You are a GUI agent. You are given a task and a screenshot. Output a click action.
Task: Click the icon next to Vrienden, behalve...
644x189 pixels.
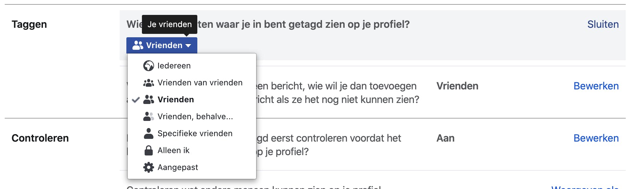pyautogui.click(x=148, y=117)
